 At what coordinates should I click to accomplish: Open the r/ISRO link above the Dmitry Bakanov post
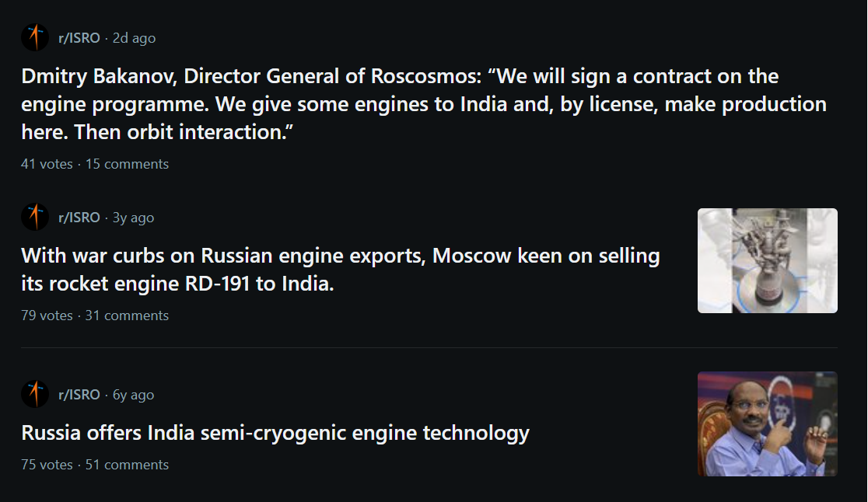pos(79,38)
